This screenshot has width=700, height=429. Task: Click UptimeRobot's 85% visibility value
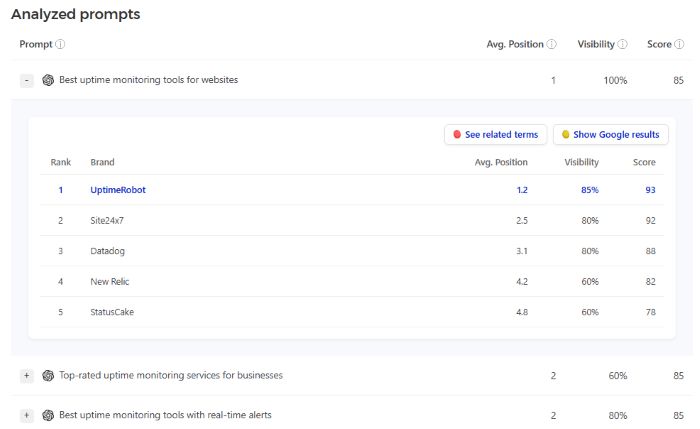(590, 190)
